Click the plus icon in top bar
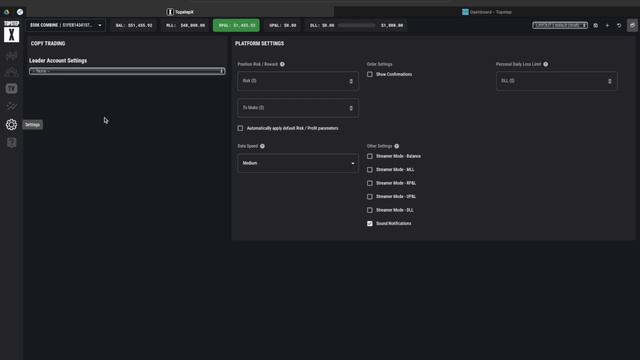 pos(607,25)
